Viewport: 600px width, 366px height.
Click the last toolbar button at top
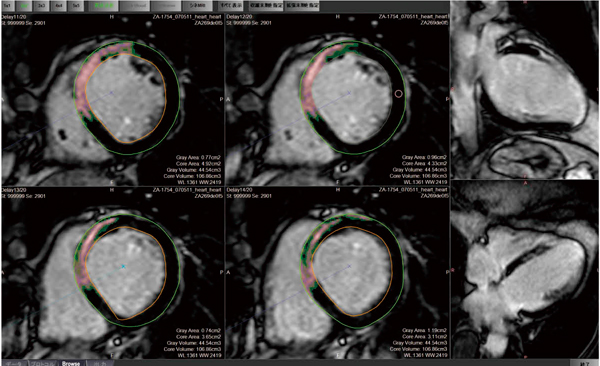tap(302, 6)
